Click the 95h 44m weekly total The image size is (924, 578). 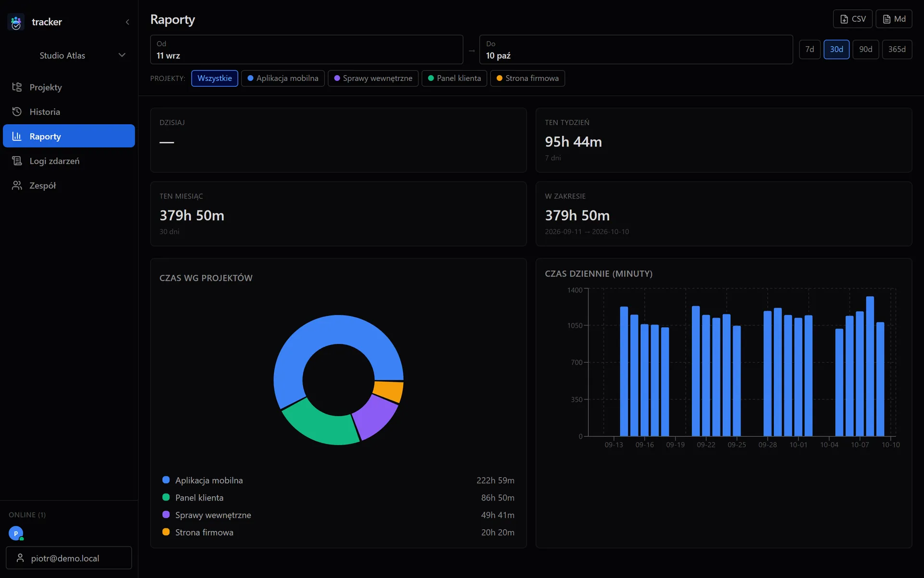(573, 142)
